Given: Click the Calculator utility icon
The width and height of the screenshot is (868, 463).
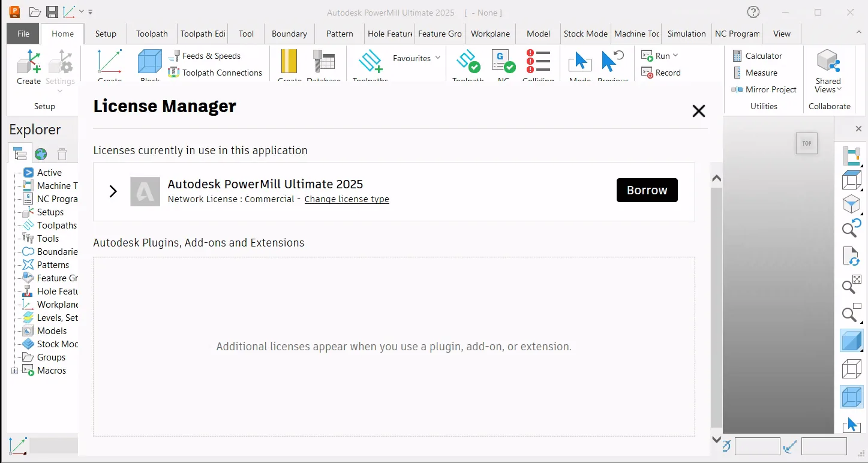Looking at the screenshot, I should click(x=737, y=56).
